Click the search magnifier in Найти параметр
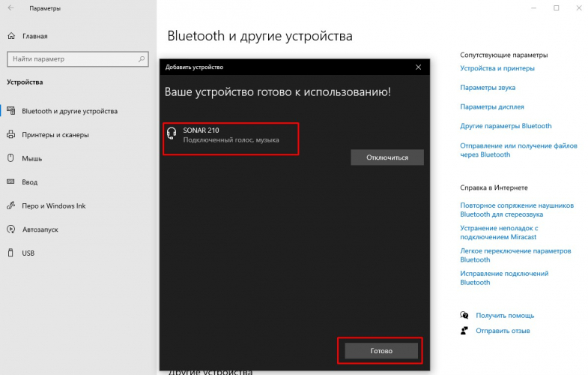This screenshot has height=375, width=588. pos(142,59)
